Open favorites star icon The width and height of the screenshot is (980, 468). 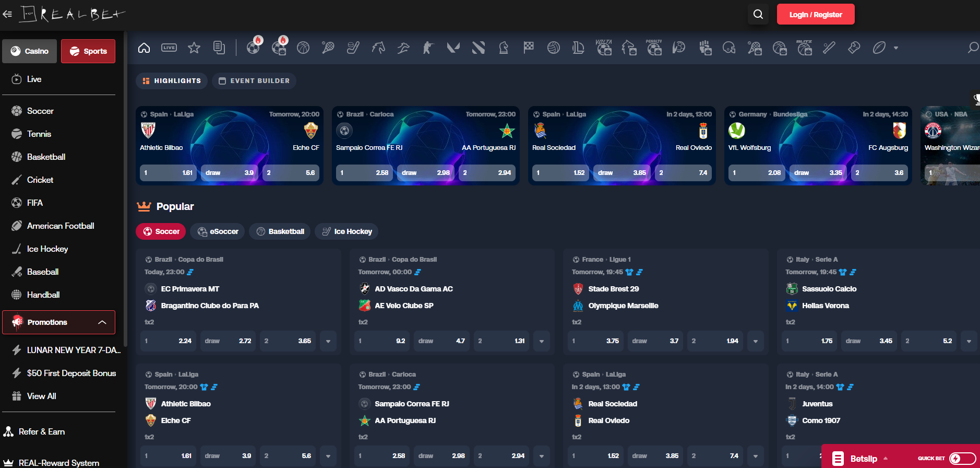point(194,48)
